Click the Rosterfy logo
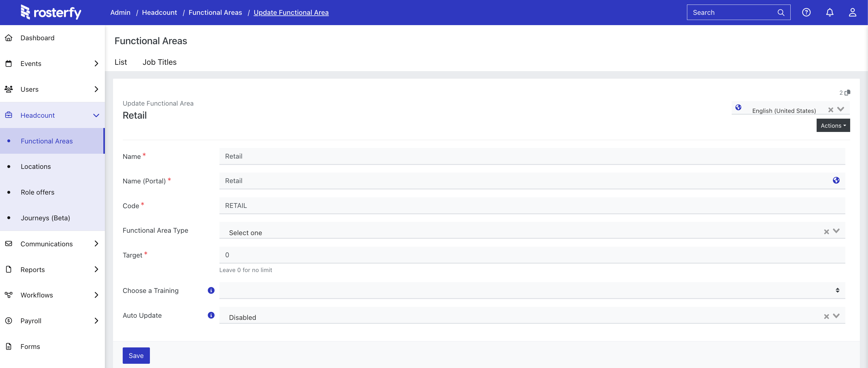868x368 pixels. point(51,12)
